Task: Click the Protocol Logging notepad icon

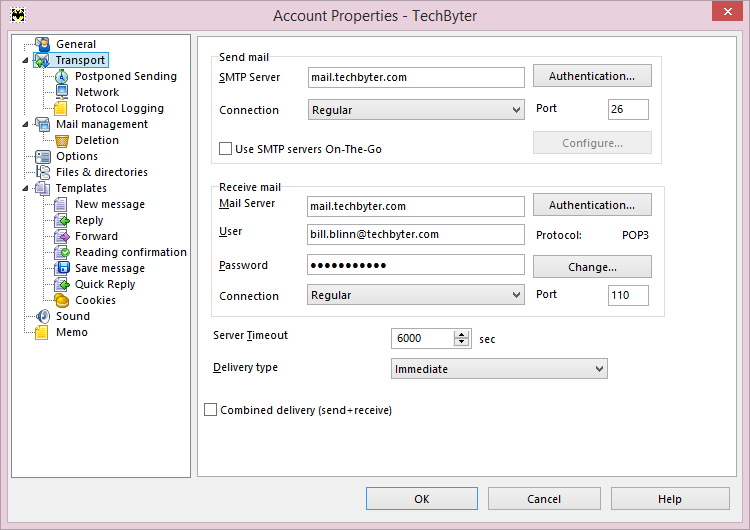Action: 61,108
